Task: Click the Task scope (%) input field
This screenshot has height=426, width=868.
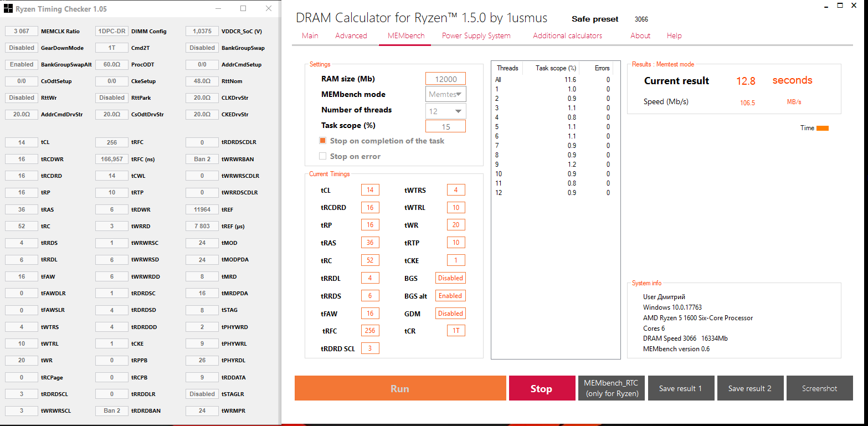Action: (x=445, y=127)
